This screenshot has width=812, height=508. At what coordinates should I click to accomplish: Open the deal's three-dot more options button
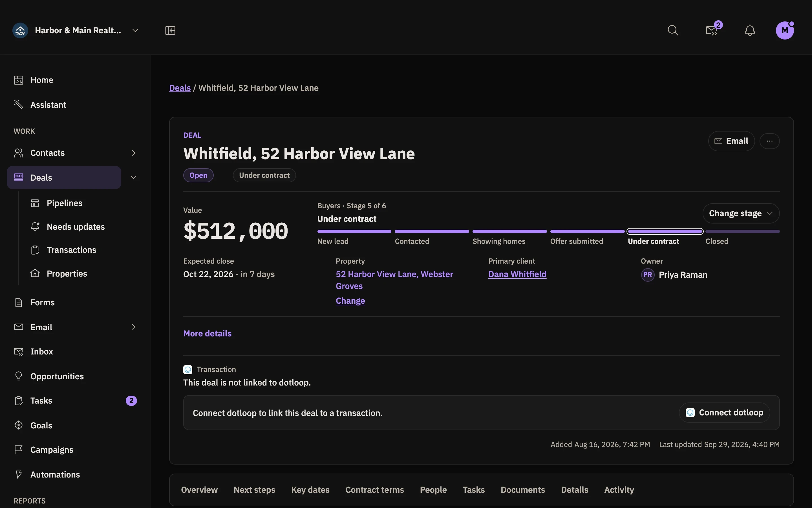click(x=769, y=141)
